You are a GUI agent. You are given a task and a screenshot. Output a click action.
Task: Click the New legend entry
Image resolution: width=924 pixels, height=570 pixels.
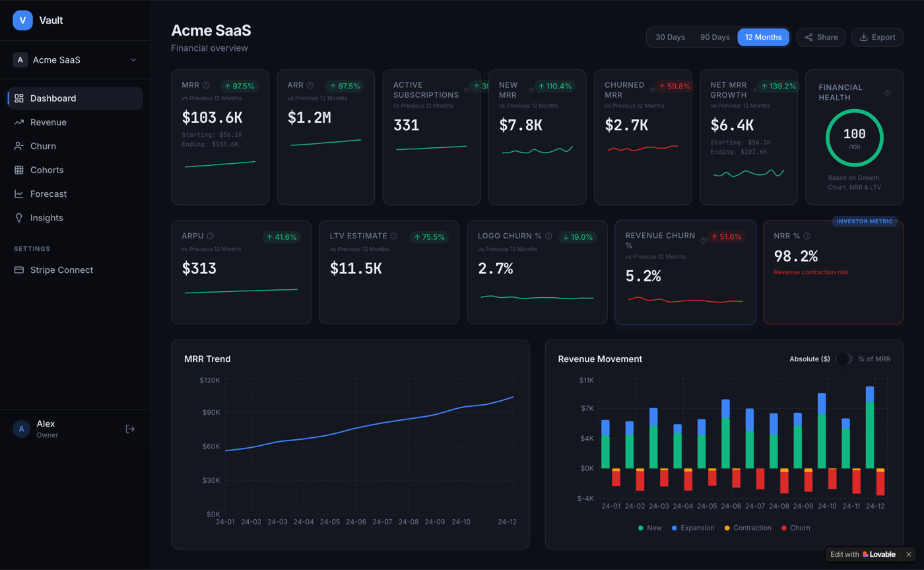click(x=650, y=528)
